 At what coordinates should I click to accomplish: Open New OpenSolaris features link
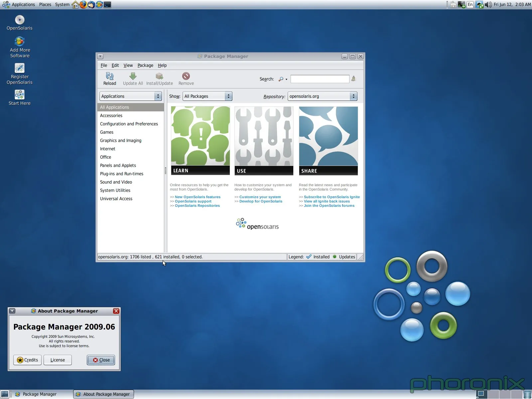(x=198, y=197)
